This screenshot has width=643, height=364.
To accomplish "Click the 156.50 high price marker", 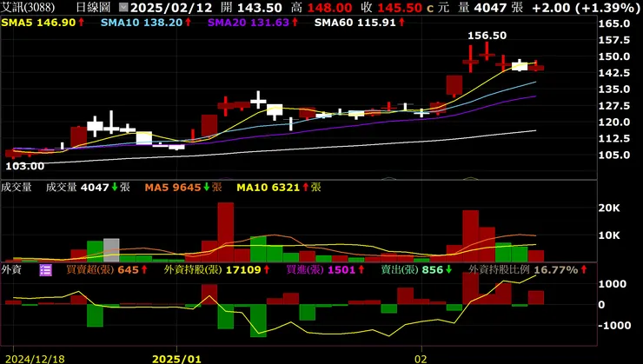I will [x=487, y=36].
